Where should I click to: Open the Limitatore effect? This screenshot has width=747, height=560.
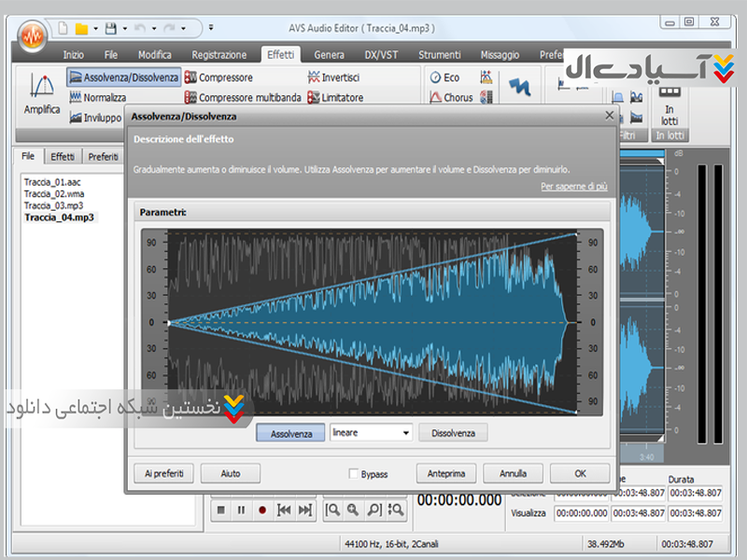pos(335,98)
